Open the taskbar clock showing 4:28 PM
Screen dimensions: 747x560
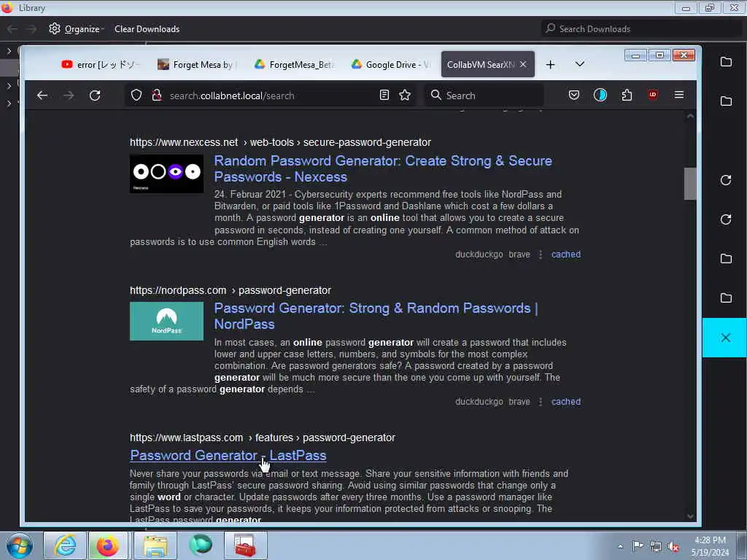coord(710,546)
